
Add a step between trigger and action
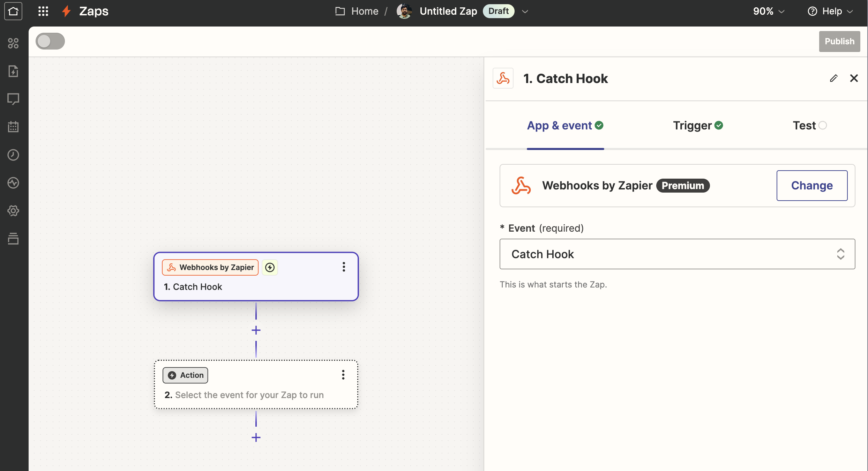(x=256, y=330)
